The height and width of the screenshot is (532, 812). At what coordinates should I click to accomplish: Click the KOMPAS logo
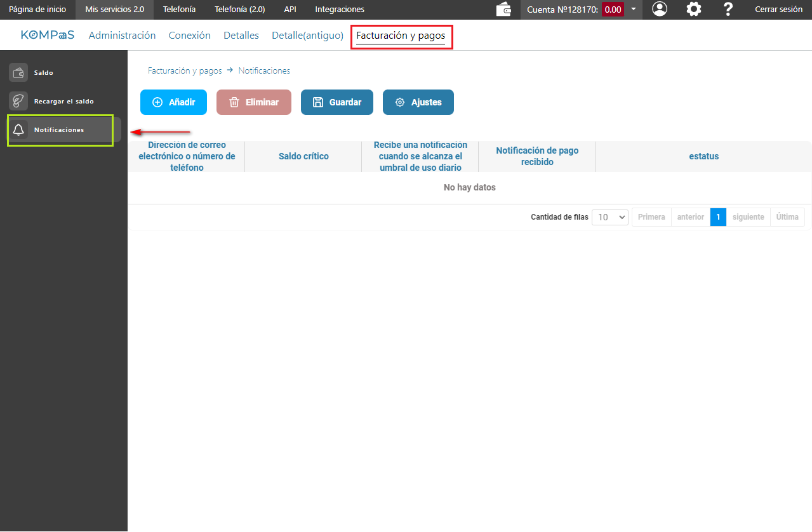48,35
